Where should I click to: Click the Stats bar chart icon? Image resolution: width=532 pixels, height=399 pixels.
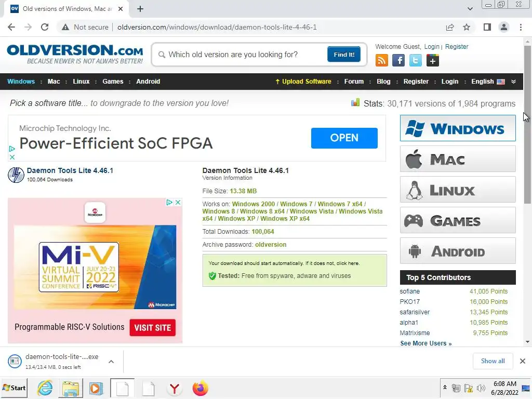[355, 102]
